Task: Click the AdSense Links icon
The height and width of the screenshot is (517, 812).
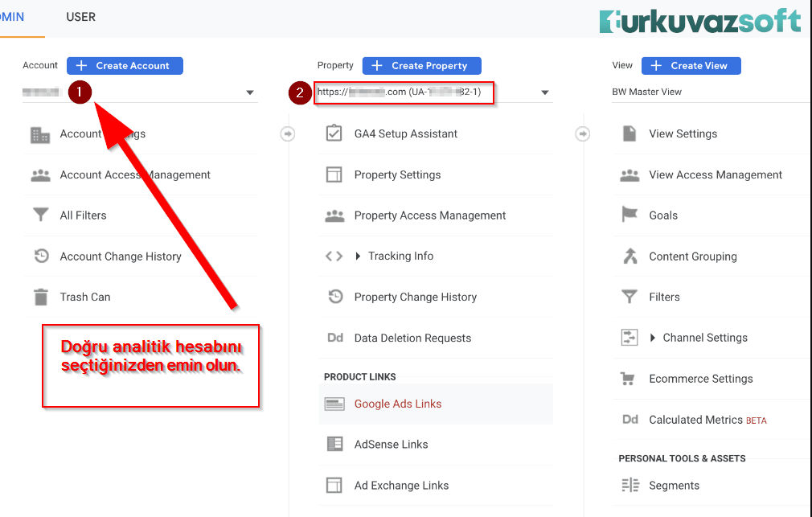Action: pos(334,444)
